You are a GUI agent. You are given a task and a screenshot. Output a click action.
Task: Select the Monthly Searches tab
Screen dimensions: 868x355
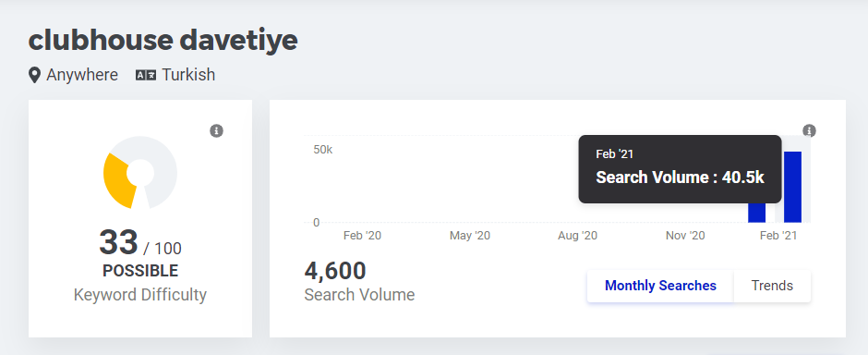click(660, 286)
